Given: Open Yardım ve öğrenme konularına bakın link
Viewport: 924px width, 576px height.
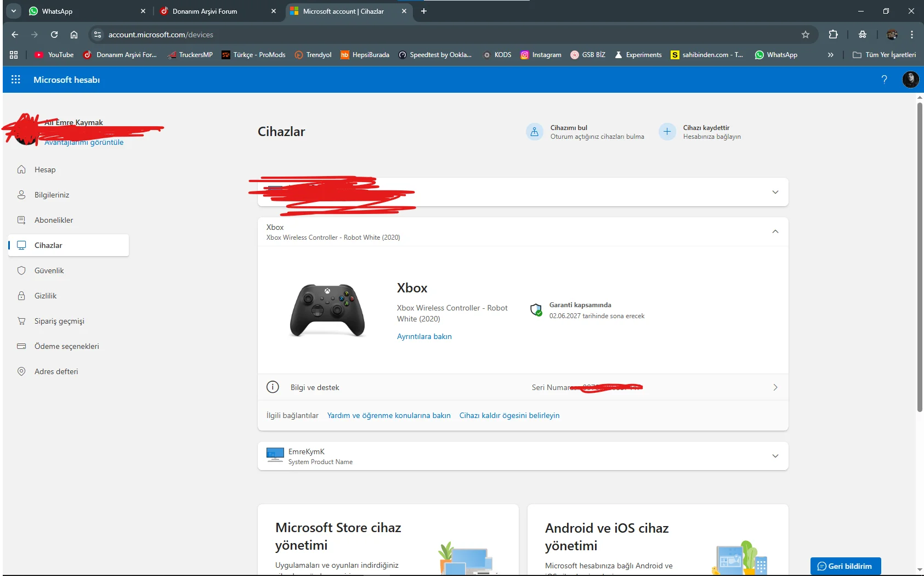Looking at the screenshot, I should pos(389,415).
